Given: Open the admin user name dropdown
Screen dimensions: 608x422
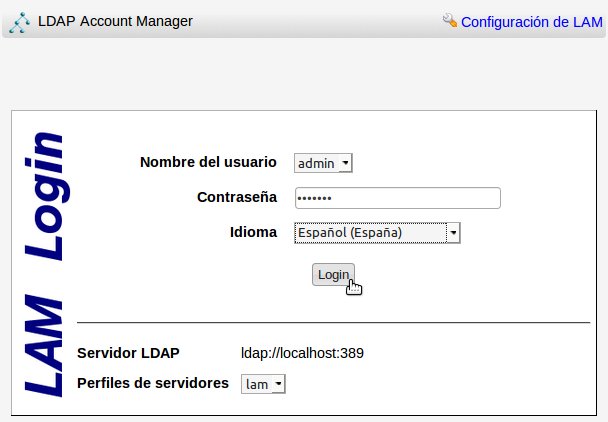Looking at the screenshot, I should click(x=323, y=163).
